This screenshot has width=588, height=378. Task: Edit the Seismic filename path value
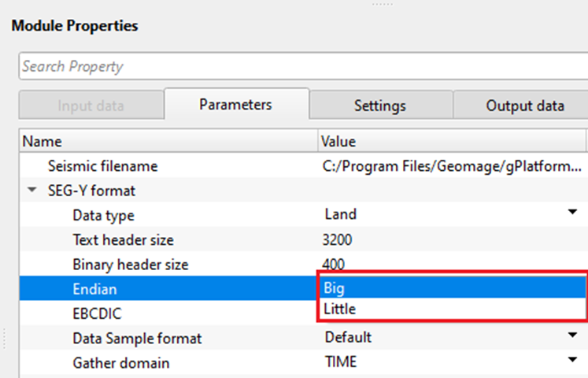(452, 166)
